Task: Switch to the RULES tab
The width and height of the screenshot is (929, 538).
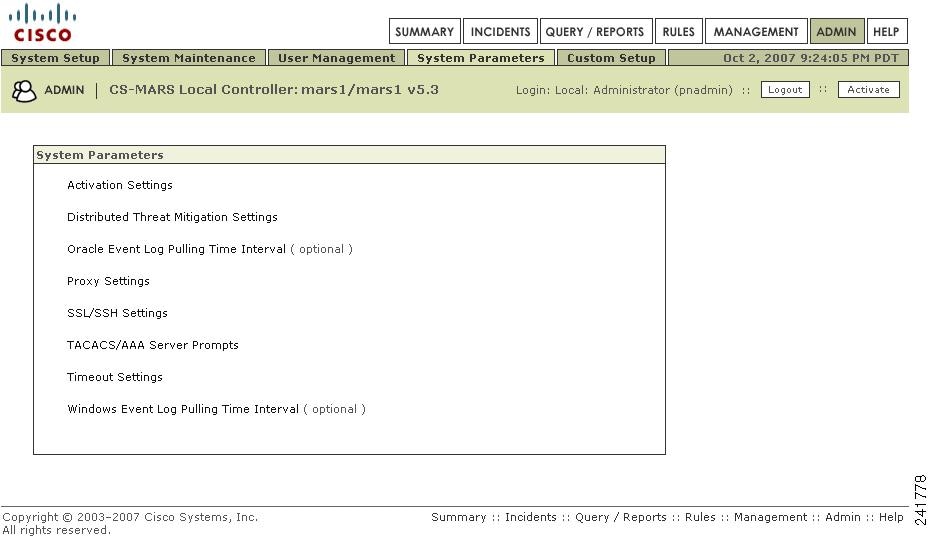Action: coord(678,31)
